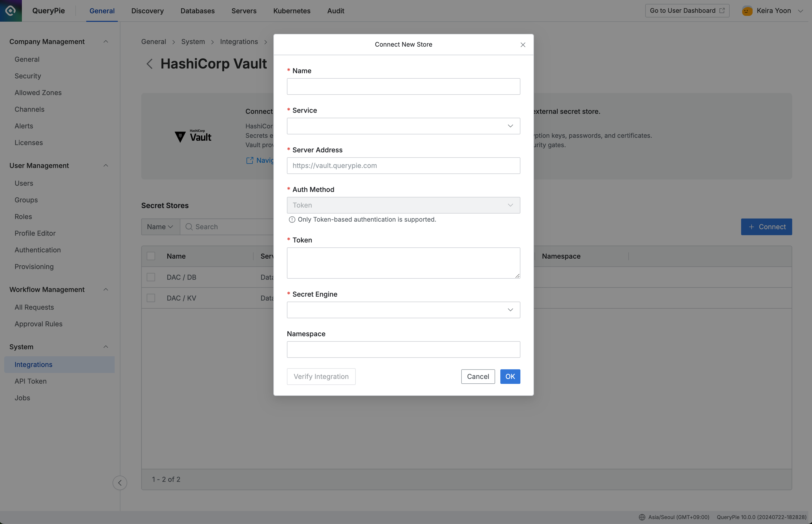Screen dimensions: 812x524
Task: Focus the Namespace input field
Action: (403, 350)
